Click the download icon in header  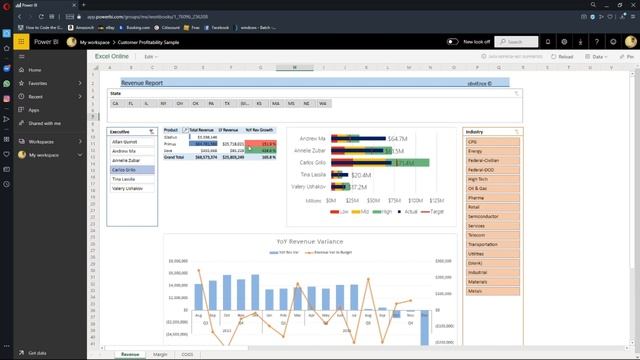[580, 42]
